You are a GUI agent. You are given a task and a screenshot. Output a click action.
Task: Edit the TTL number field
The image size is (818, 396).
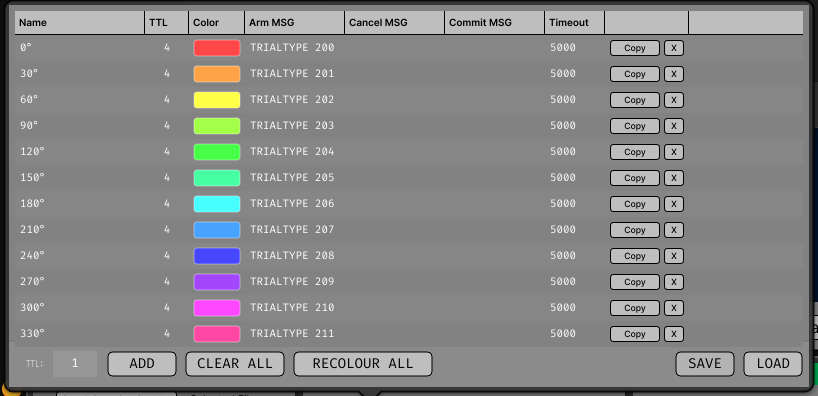[75, 364]
